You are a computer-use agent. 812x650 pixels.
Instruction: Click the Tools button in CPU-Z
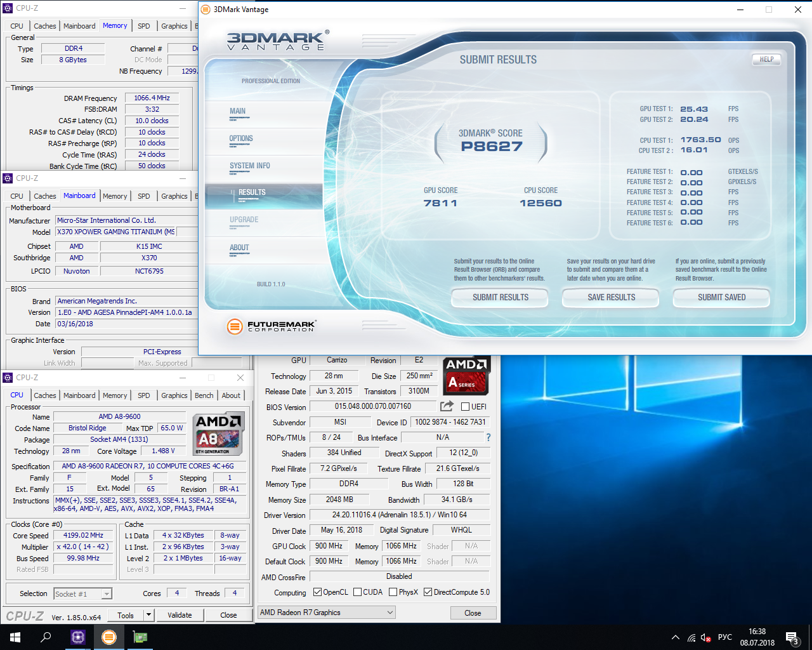click(126, 615)
